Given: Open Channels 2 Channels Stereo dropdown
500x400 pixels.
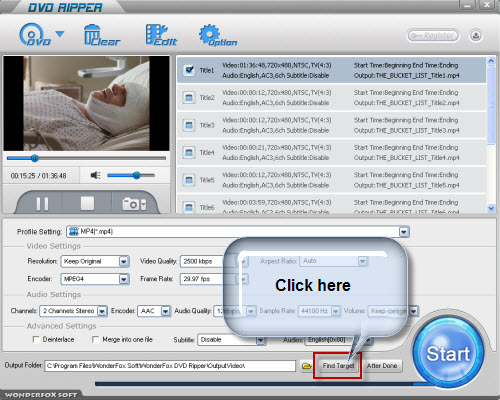Looking at the screenshot, I should tap(102, 311).
